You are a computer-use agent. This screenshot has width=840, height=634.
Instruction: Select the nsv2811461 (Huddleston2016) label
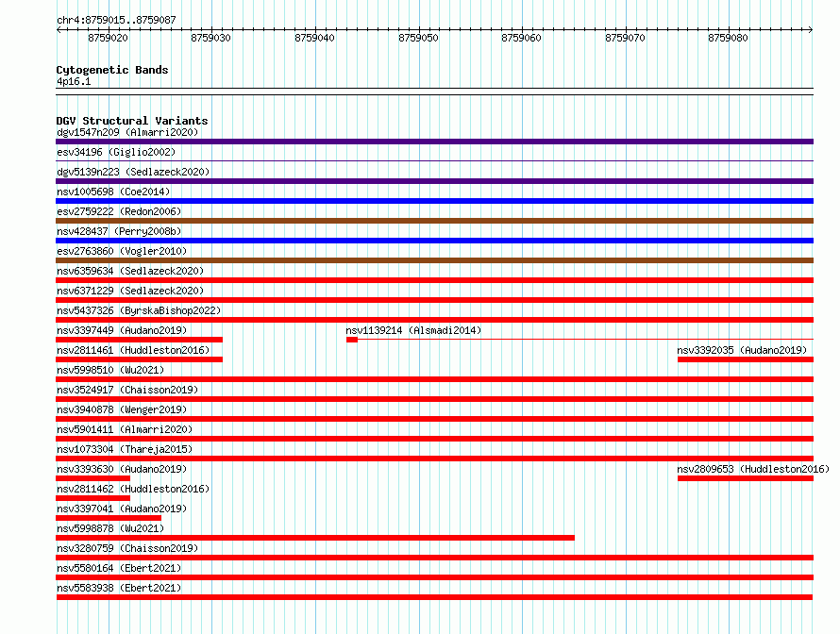(133, 350)
